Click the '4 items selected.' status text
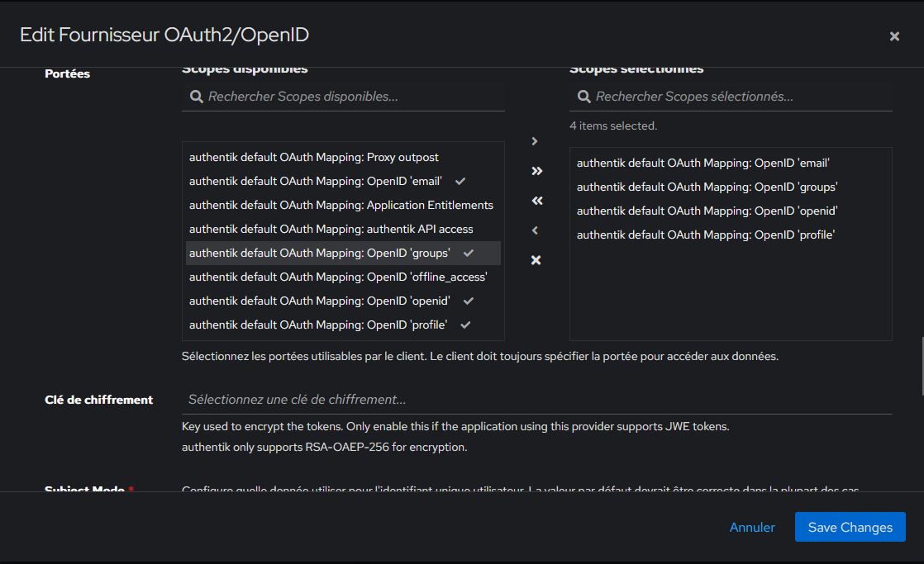 [x=613, y=126]
